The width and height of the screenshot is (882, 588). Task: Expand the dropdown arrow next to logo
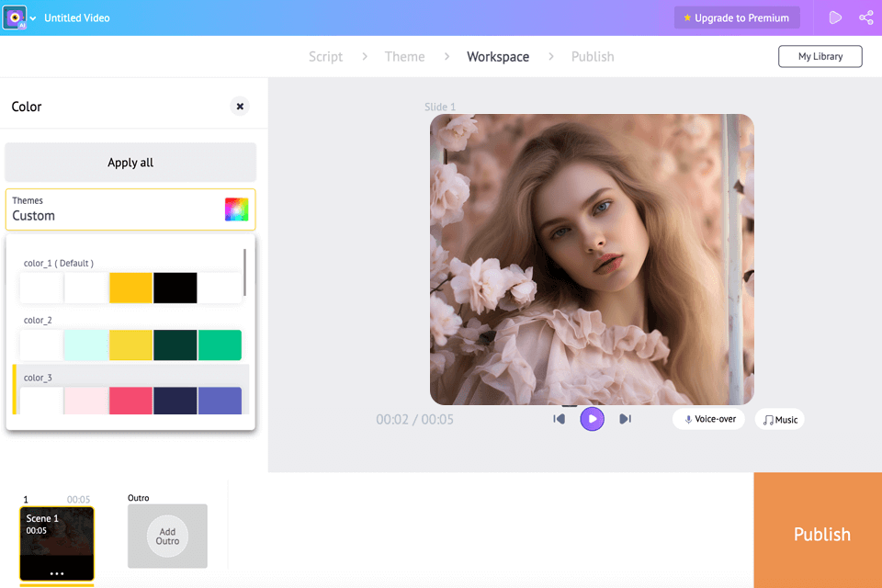(33, 18)
